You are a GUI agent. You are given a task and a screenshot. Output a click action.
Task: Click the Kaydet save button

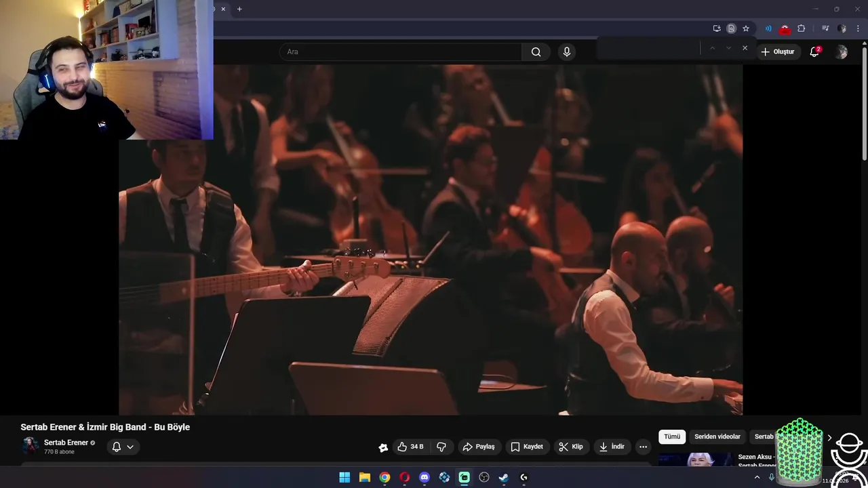pos(527,447)
